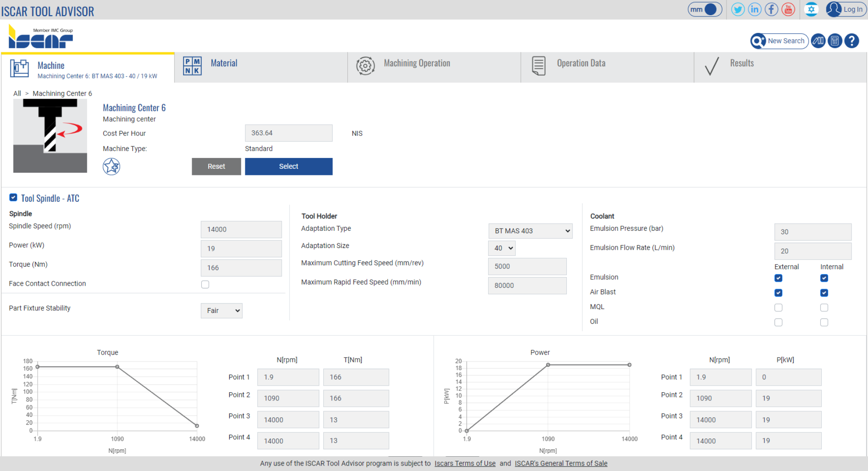Image resolution: width=868 pixels, height=471 pixels.
Task: Click the Power chart 1090 rpm point
Action: [548, 365]
